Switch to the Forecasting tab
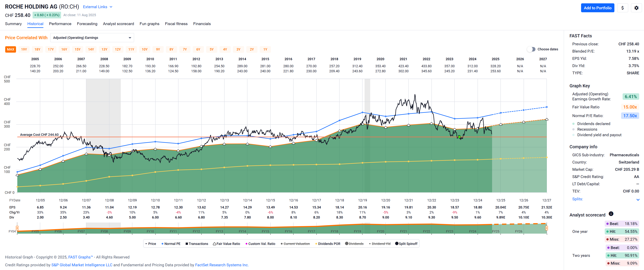This screenshot has height=270, width=644. click(x=87, y=24)
